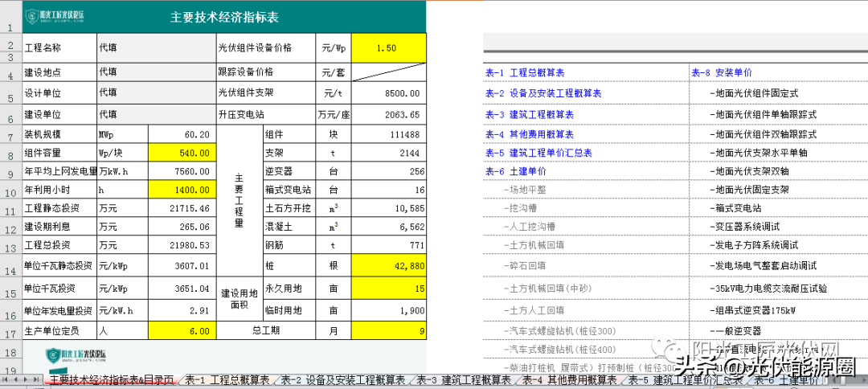This screenshot has height=389, width=868.
Task: Click the 7560.00 年平均上网发电量 value cell
Action: point(181,171)
